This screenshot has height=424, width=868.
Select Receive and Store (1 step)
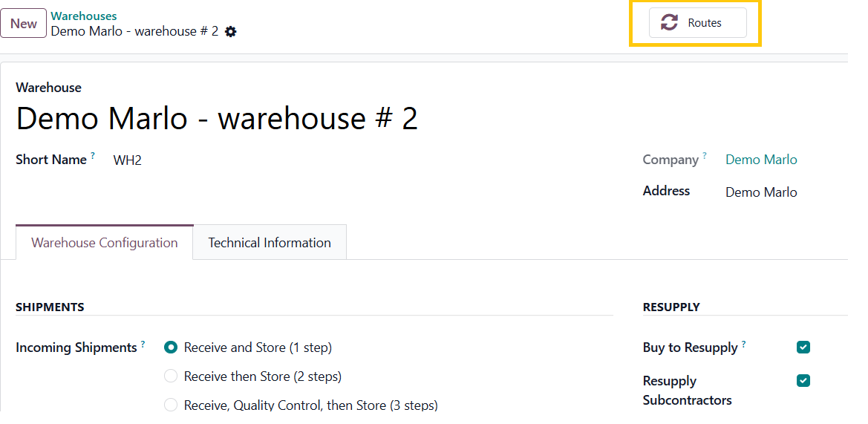[x=171, y=348]
